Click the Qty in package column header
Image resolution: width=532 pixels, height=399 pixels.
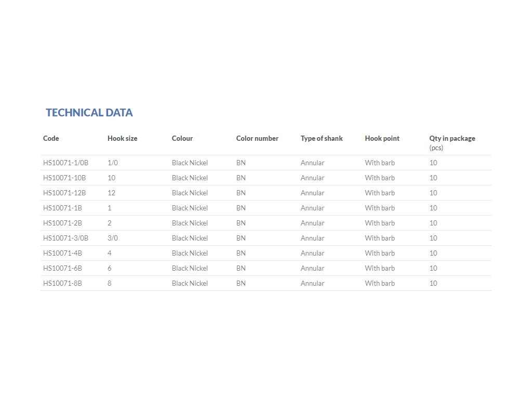point(452,138)
